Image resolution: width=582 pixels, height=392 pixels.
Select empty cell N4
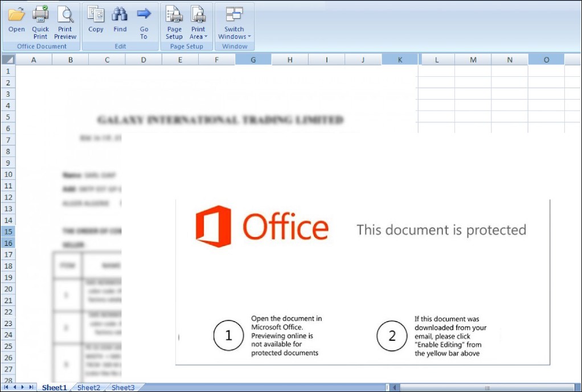tap(510, 105)
